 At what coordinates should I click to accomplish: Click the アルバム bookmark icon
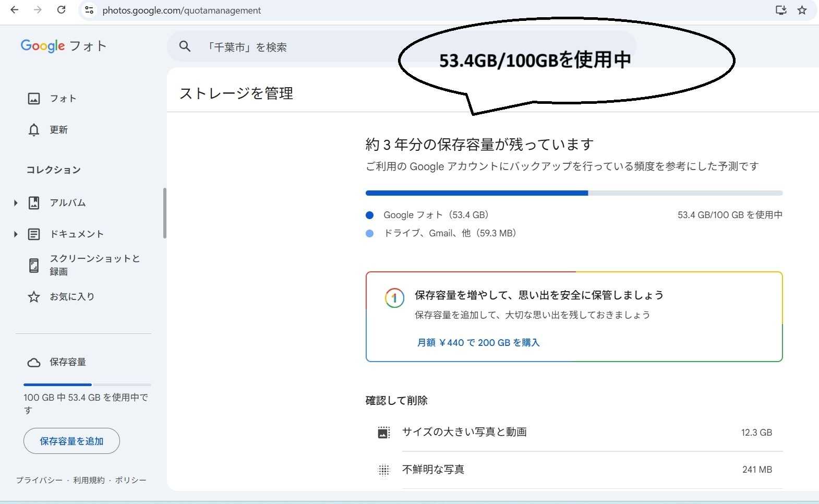tap(34, 203)
